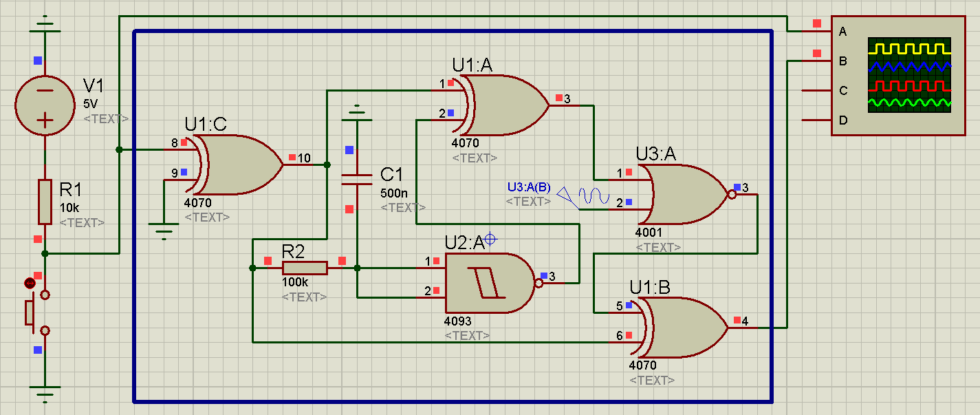Select the "5V" value label of V1
This screenshot has width=980, height=415.
91,104
